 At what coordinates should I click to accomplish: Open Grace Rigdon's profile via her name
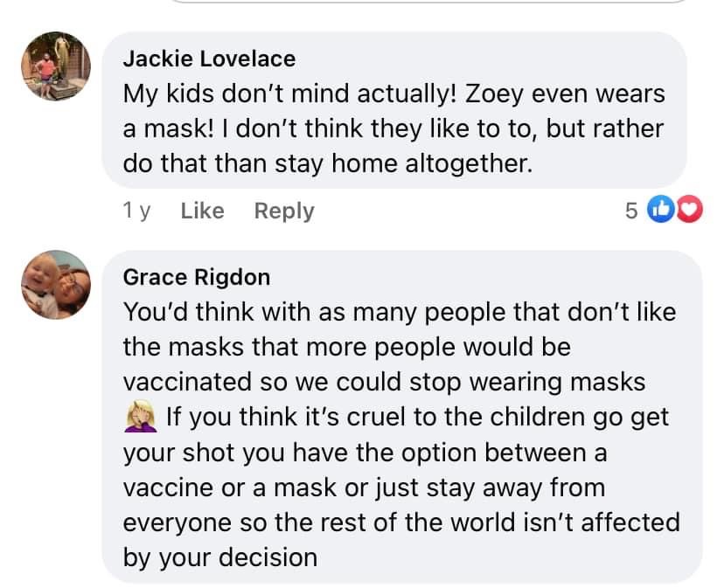click(x=197, y=277)
